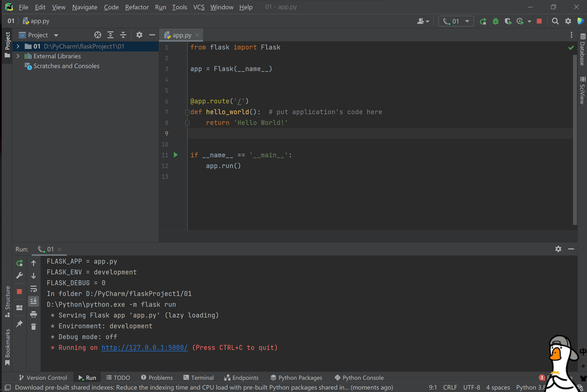Open the http://127.0.0.1:5000/ link
This screenshot has width=587, height=392.
coord(144,347)
